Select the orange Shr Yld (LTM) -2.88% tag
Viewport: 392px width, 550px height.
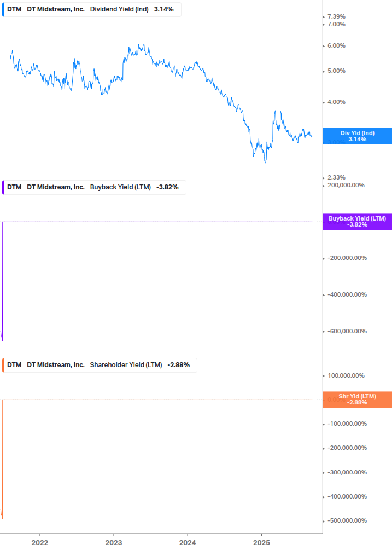358,400
